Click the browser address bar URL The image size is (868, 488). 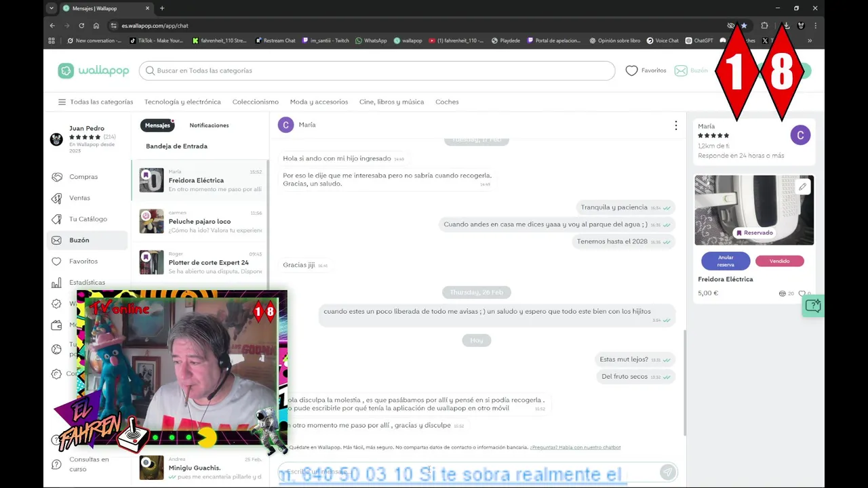coord(155,26)
